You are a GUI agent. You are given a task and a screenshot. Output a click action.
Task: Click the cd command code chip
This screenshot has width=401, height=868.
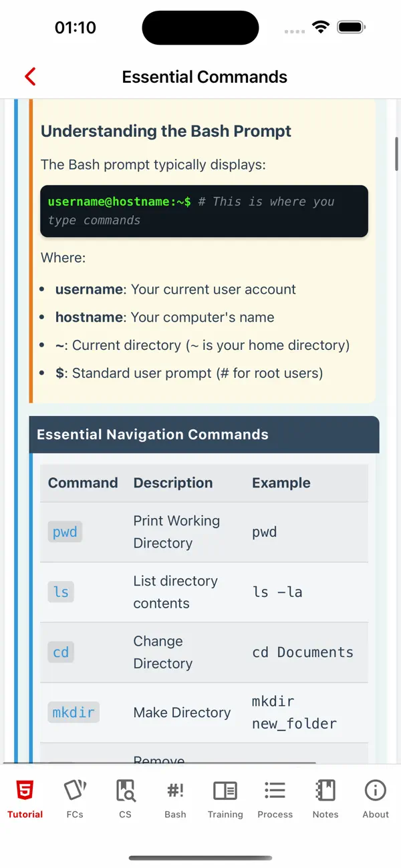pos(61,652)
